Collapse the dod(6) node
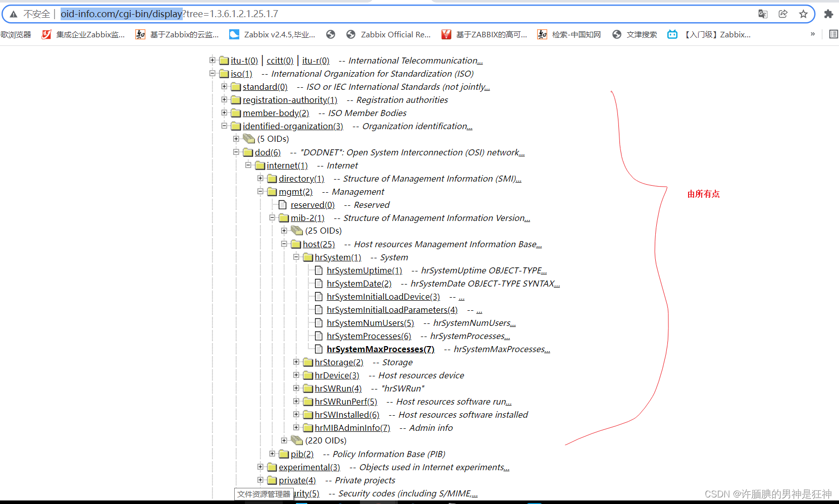The width and height of the screenshot is (839, 504). click(x=236, y=152)
